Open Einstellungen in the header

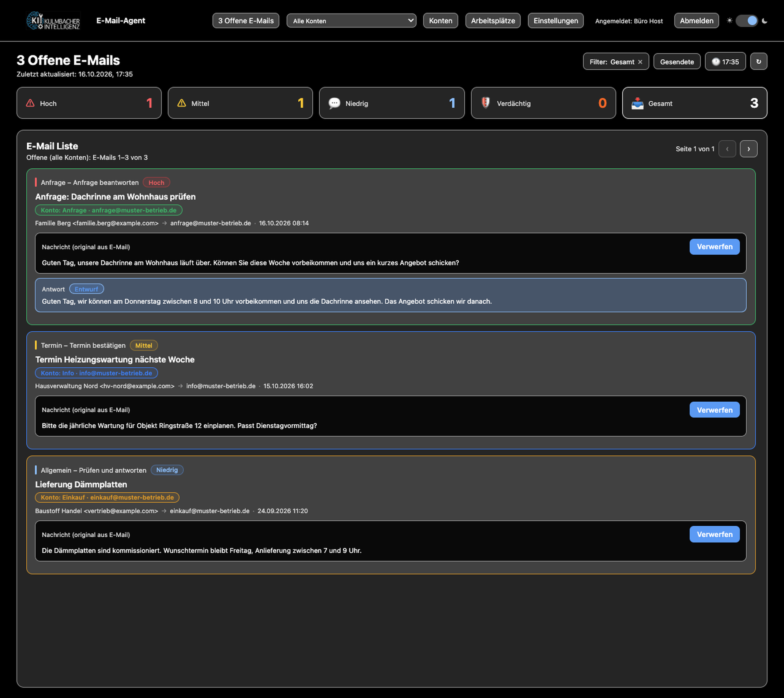point(556,21)
